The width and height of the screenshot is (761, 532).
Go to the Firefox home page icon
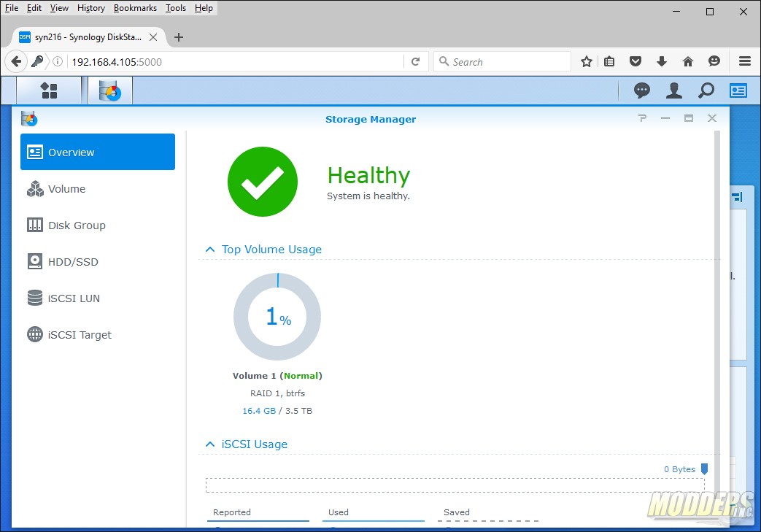coord(688,61)
